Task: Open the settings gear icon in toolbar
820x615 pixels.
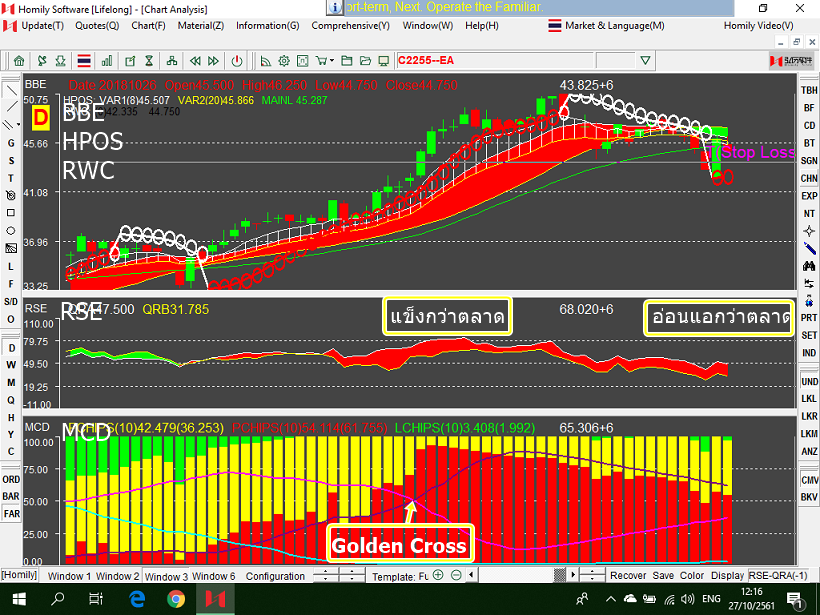Action: [x=283, y=61]
